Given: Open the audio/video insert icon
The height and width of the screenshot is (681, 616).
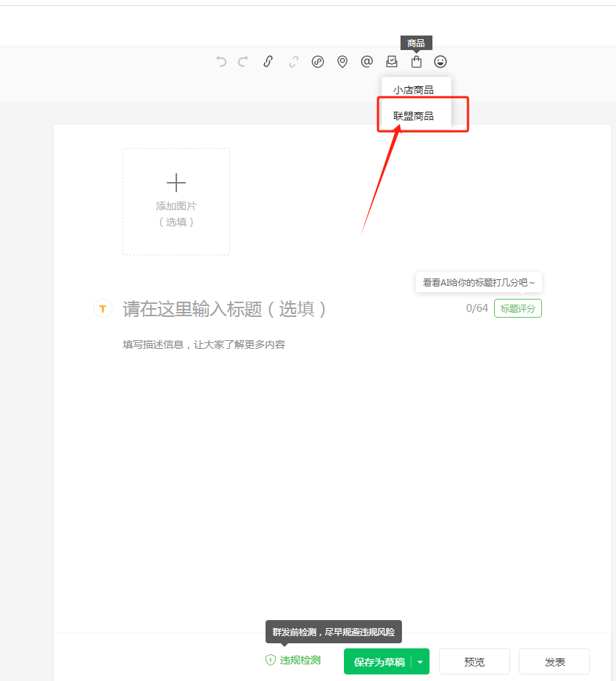Looking at the screenshot, I should pos(318,62).
